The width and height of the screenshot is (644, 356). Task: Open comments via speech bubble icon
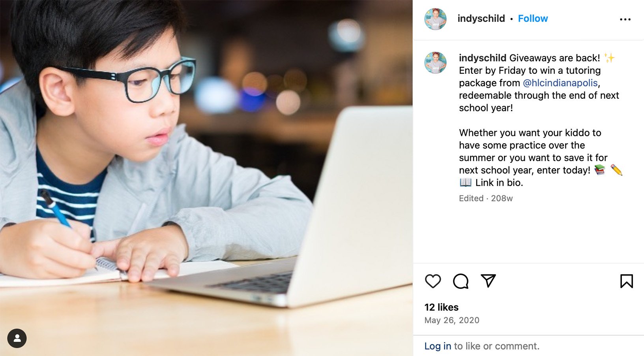pyautogui.click(x=461, y=281)
